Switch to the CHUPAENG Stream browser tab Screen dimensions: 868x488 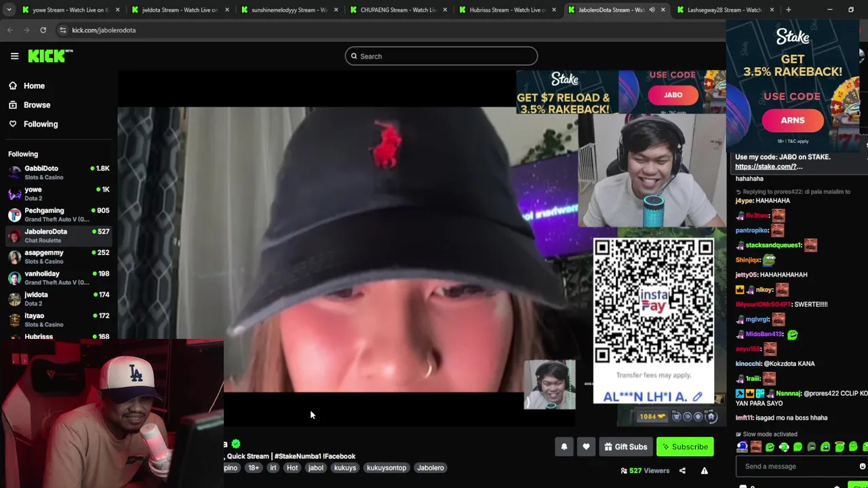pos(398,10)
